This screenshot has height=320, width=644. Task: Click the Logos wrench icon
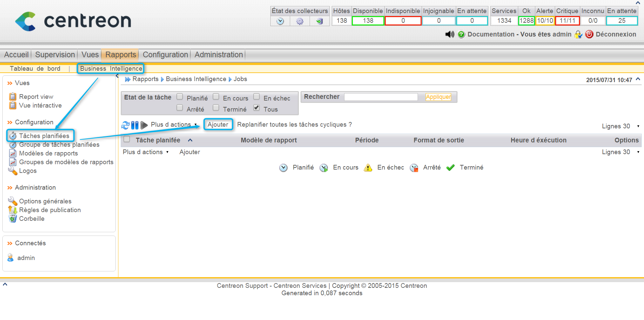click(13, 171)
